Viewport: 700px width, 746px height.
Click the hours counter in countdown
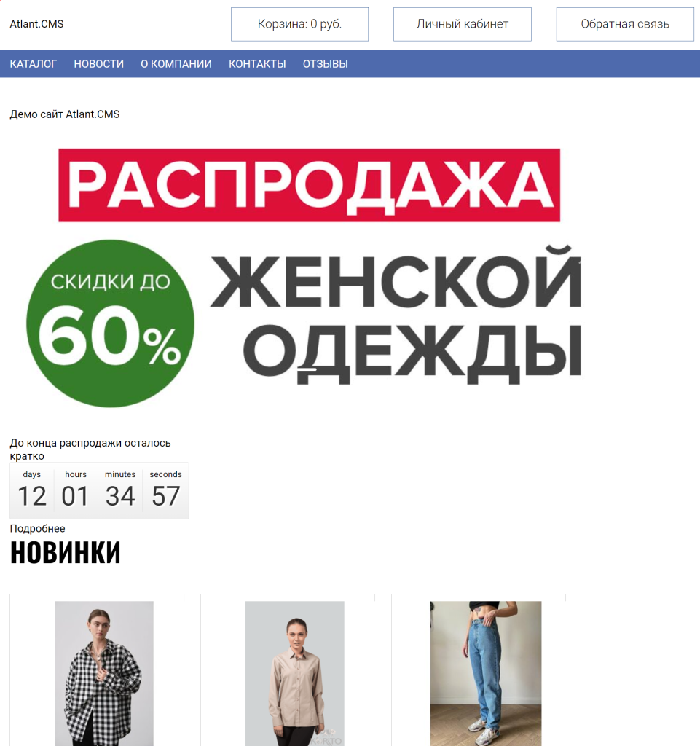click(x=76, y=490)
